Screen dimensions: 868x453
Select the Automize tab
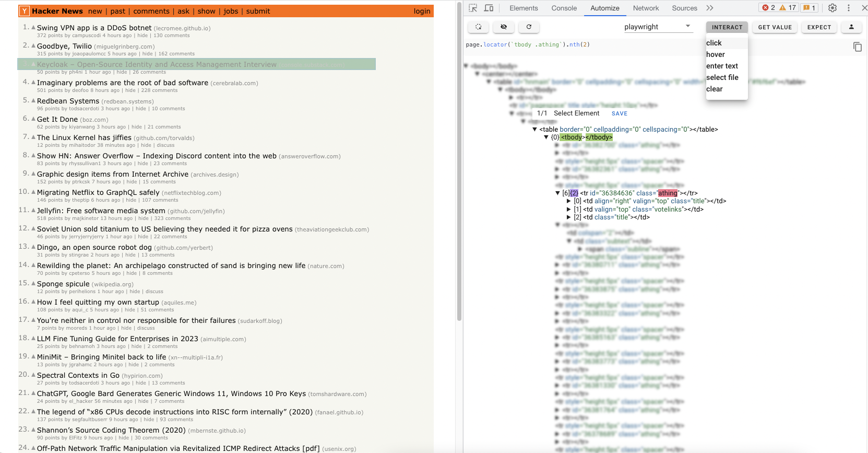point(604,8)
